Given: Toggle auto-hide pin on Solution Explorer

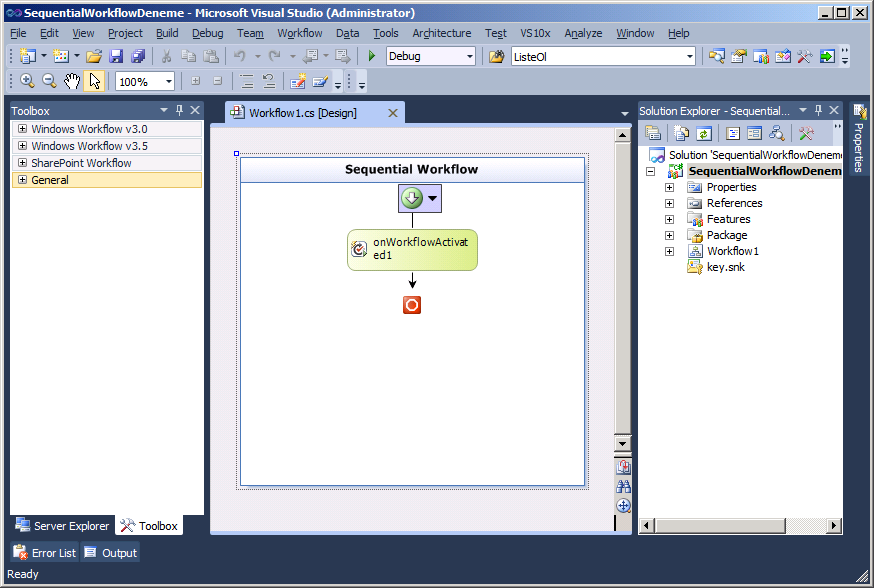Looking at the screenshot, I should click(818, 111).
